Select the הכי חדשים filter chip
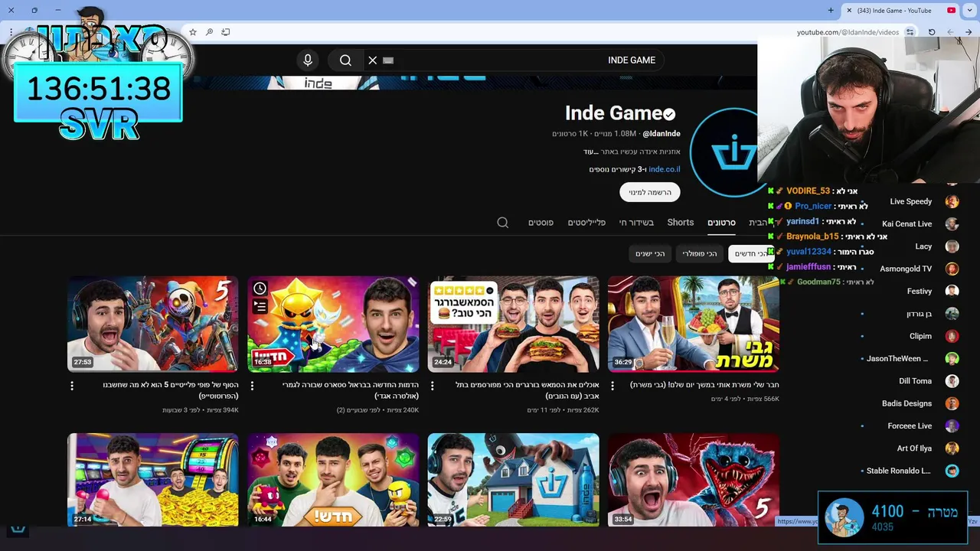This screenshot has height=551, width=980. (752, 253)
